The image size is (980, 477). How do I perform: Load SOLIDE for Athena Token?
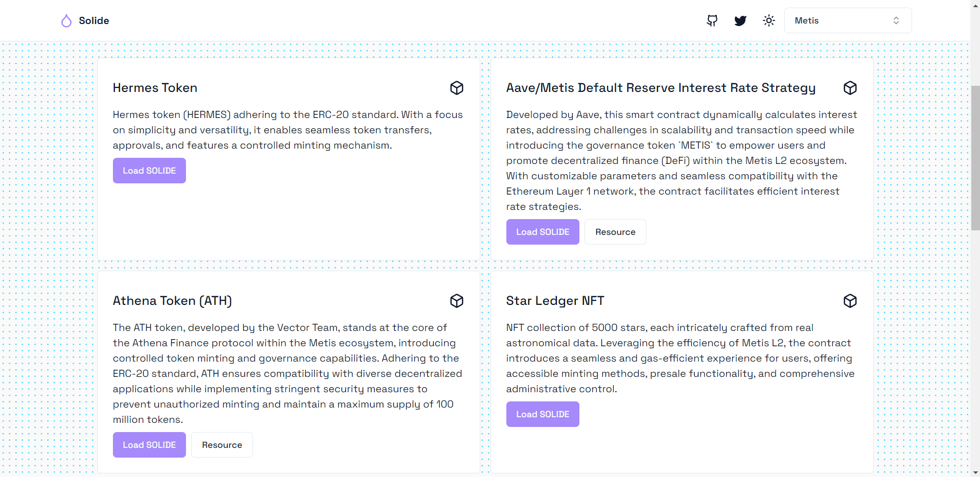149,445
